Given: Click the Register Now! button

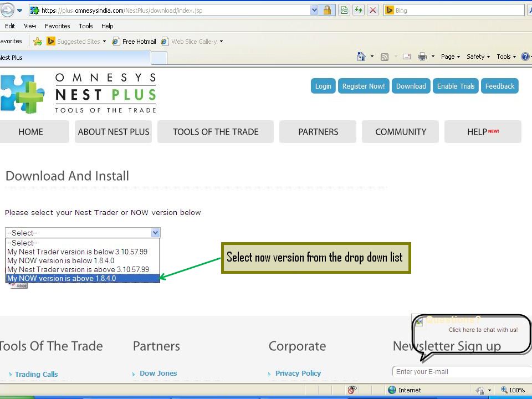Looking at the screenshot, I should 364,86.
